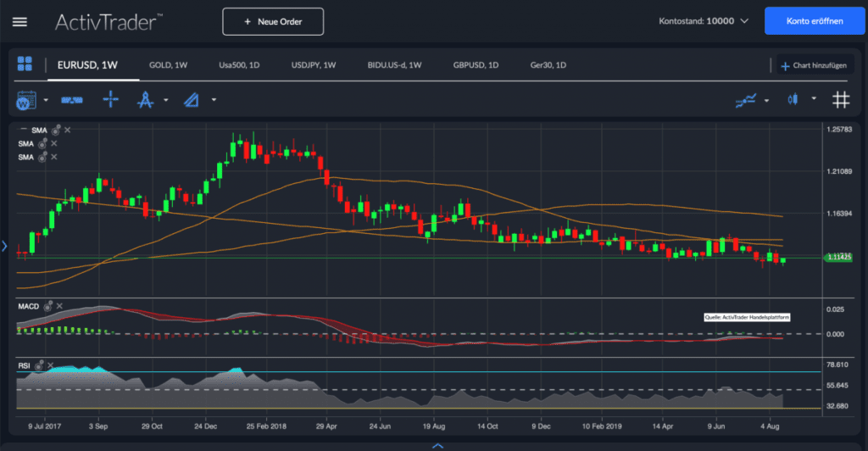Click the 1.25783 price axis label
This screenshot has height=451, width=868.
point(839,130)
